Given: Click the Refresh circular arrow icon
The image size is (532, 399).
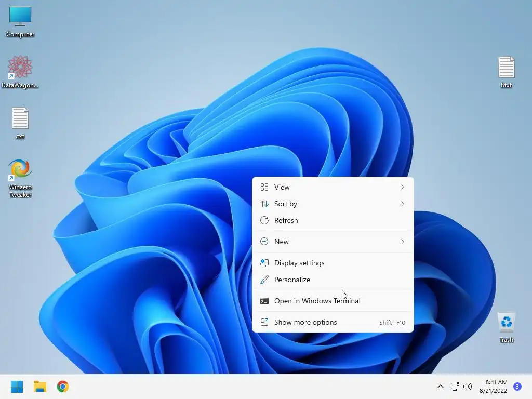Looking at the screenshot, I should click(x=264, y=220).
